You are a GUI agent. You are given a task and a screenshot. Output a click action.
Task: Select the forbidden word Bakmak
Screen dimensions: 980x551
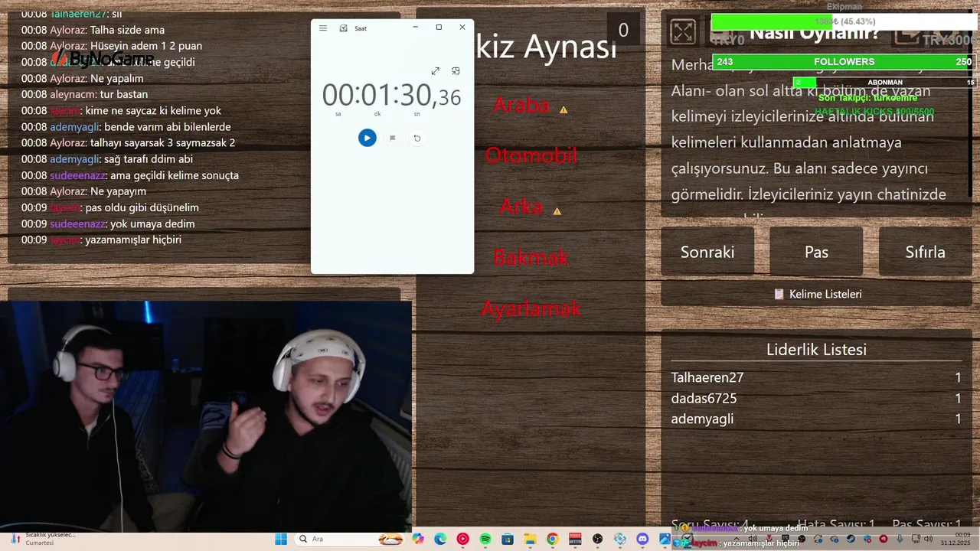[531, 257]
